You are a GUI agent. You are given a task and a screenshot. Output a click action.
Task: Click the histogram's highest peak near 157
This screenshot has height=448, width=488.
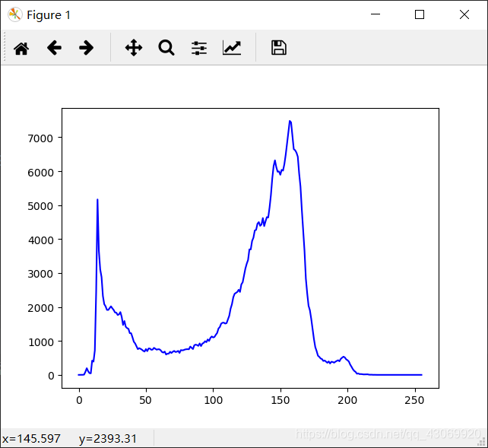point(290,122)
